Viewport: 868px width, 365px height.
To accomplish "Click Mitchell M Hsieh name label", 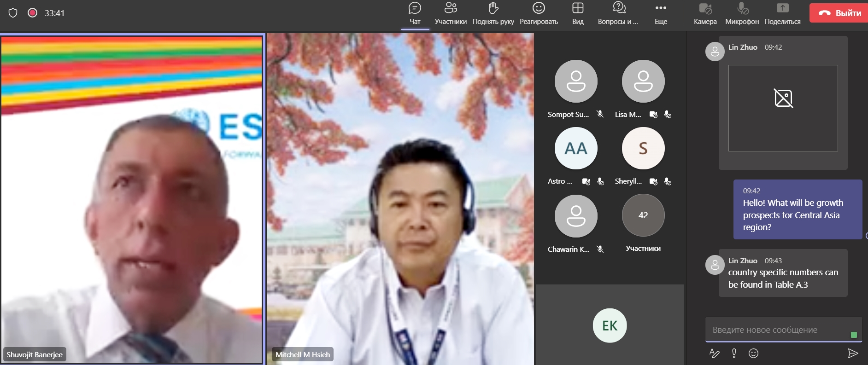I will (303, 354).
